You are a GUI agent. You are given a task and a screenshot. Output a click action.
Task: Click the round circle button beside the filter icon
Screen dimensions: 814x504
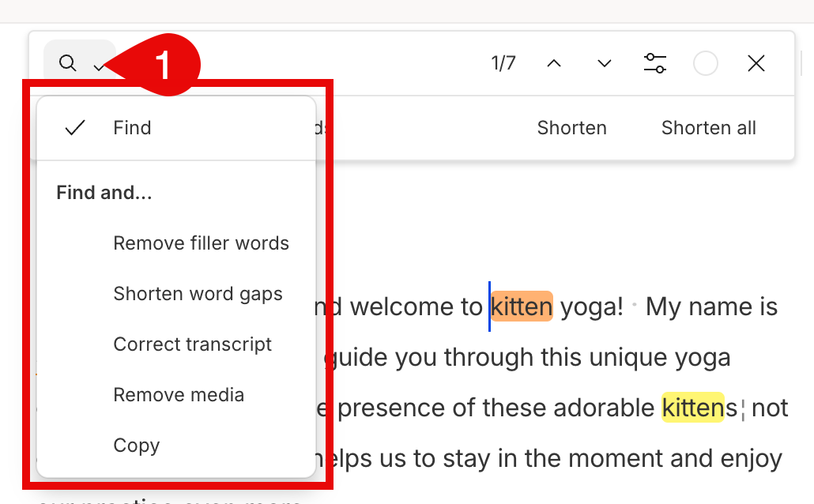(706, 63)
